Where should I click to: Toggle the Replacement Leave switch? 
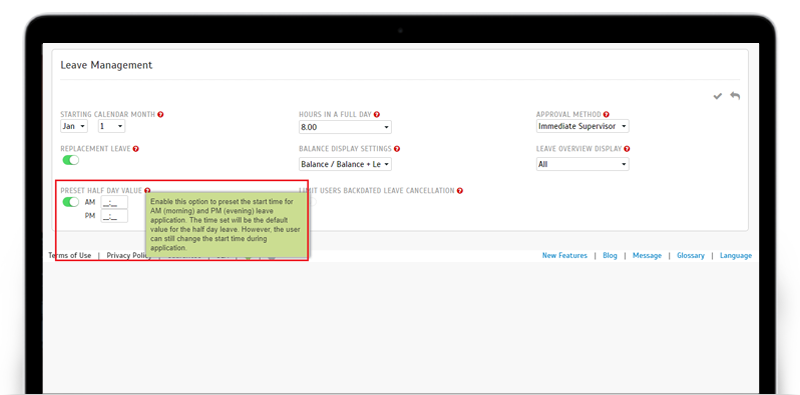71,160
